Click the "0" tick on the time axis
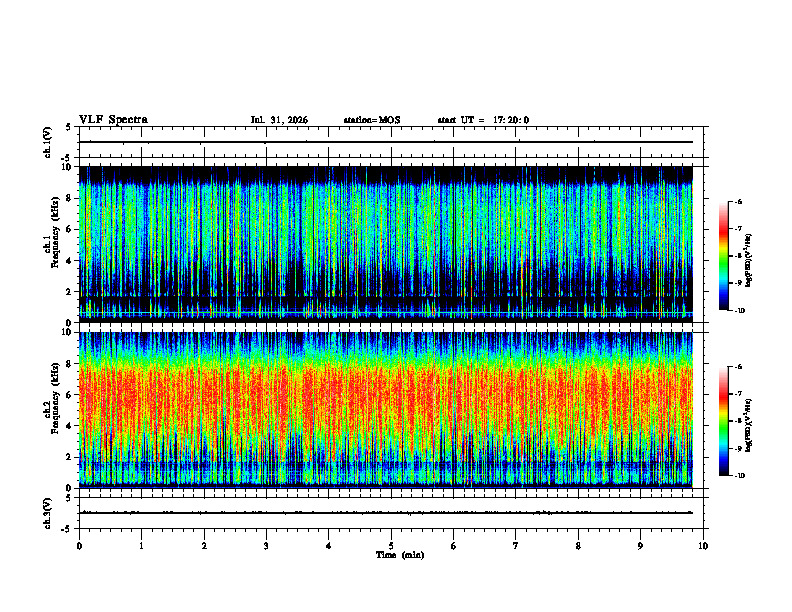 pos(79,546)
